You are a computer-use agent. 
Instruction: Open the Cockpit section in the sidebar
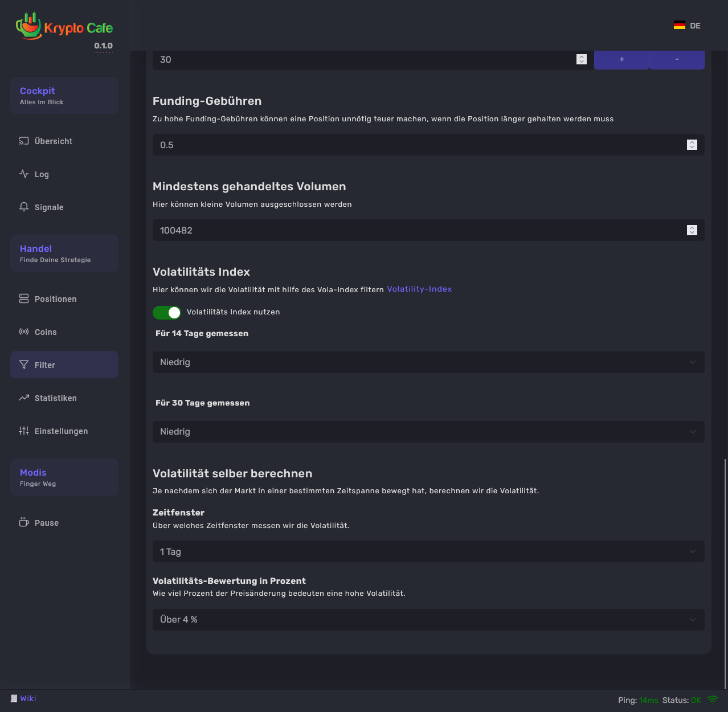click(x=64, y=96)
